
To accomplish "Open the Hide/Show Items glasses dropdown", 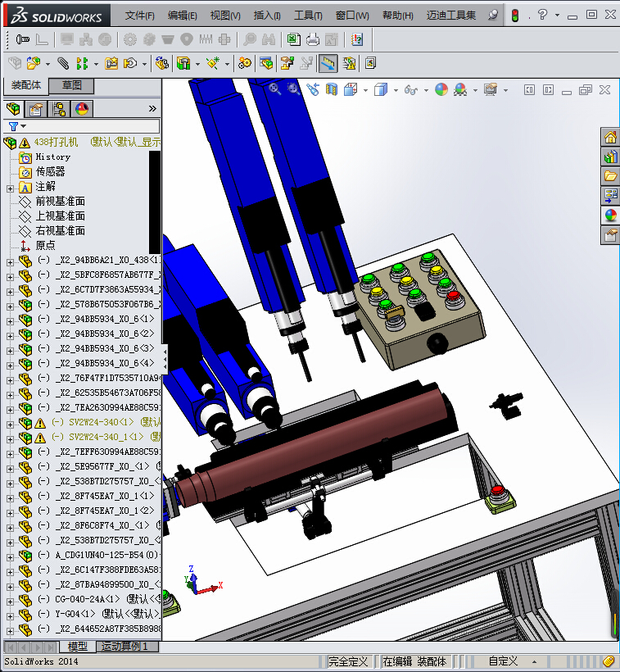I will pos(426,90).
